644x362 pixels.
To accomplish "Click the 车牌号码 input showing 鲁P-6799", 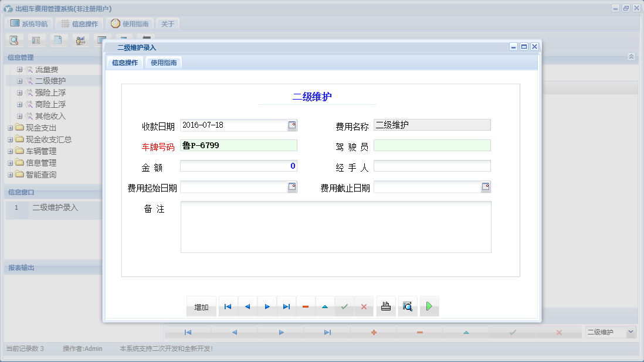I will point(238,145).
